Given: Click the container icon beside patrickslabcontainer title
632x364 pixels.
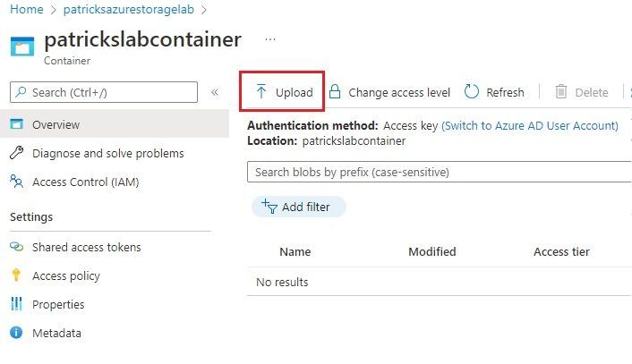Looking at the screenshot, I should [x=22, y=47].
